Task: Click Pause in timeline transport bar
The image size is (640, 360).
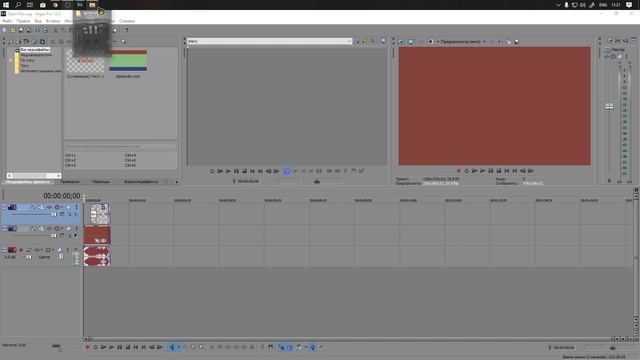Action: [x=120, y=347]
